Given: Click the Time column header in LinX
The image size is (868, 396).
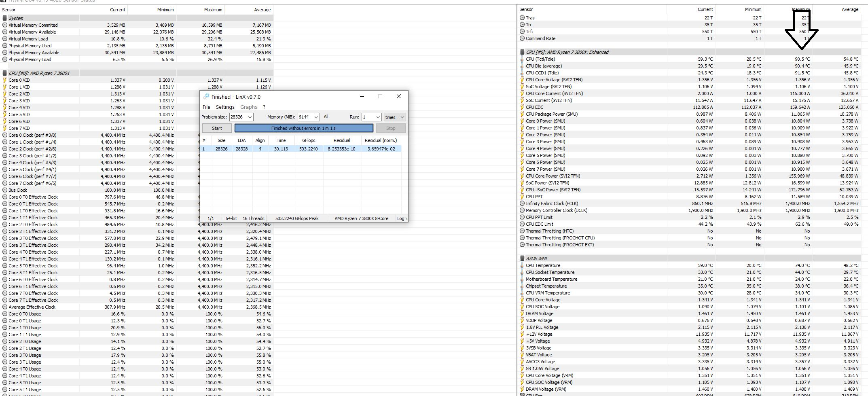Looking at the screenshot, I should tap(281, 140).
